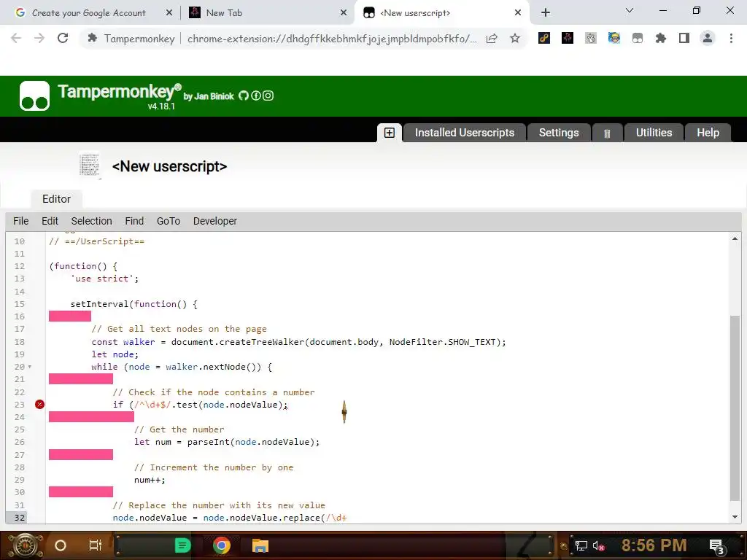
Task: Click the 8:56 PM taskbar clock
Action: [654, 545]
